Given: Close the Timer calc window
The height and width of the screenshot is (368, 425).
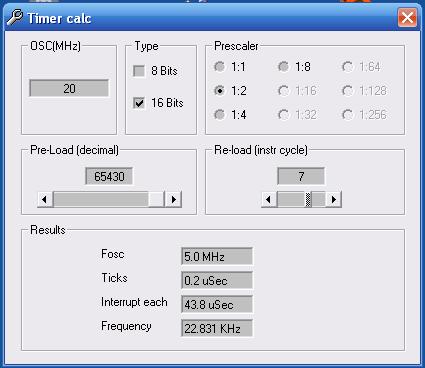Looking at the screenshot, I should click(x=407, y=17).
